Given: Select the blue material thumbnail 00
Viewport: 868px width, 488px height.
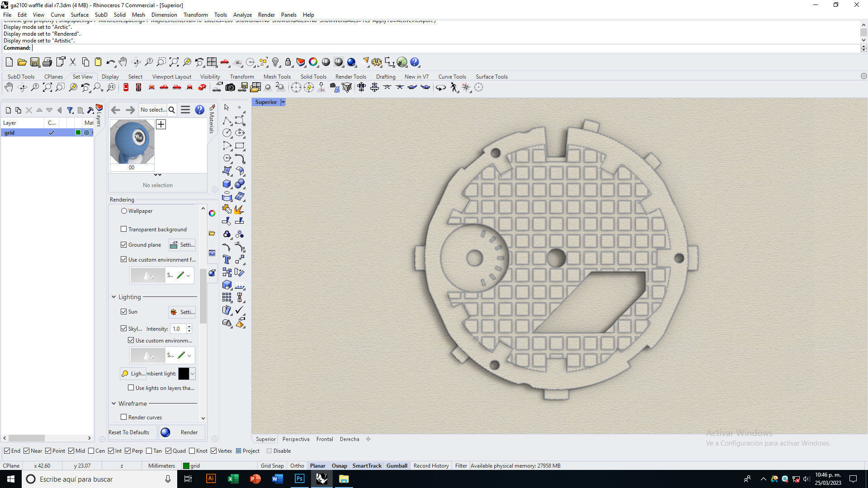Looking at the screenshot, I should (x=132, y=142).
